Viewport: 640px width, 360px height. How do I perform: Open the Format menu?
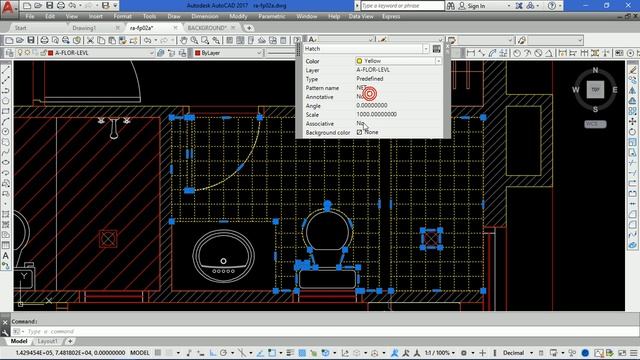pyautogui.click(x=122, y=16)
